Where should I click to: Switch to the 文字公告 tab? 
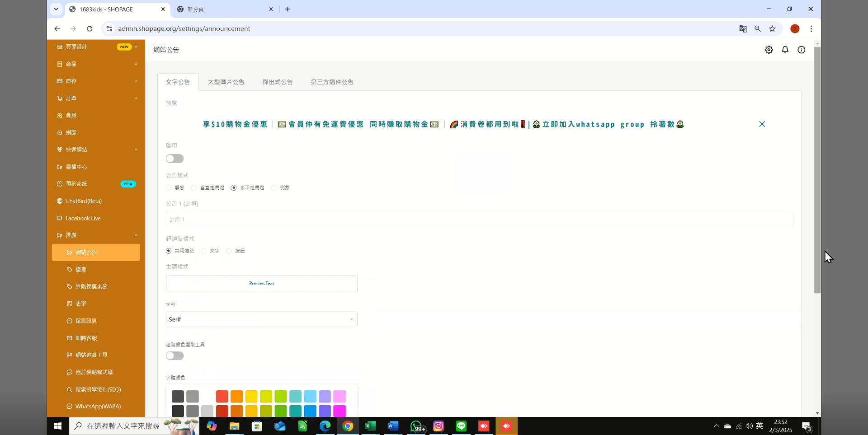tap(178, 82)
